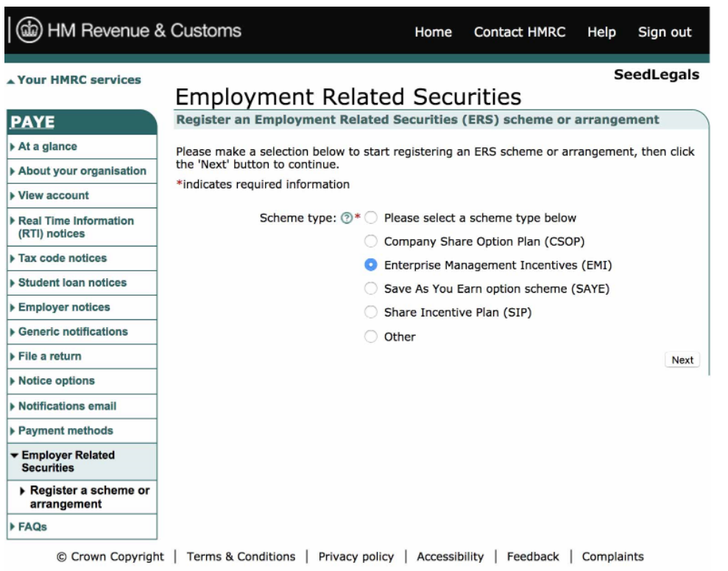Open the Privacy policy footer link

click(356, 557)
